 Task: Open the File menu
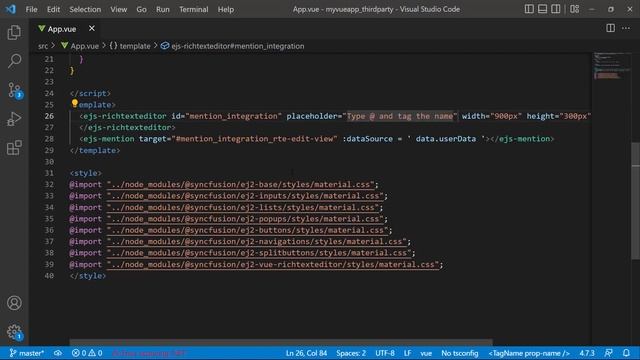[x=31, y=9]
